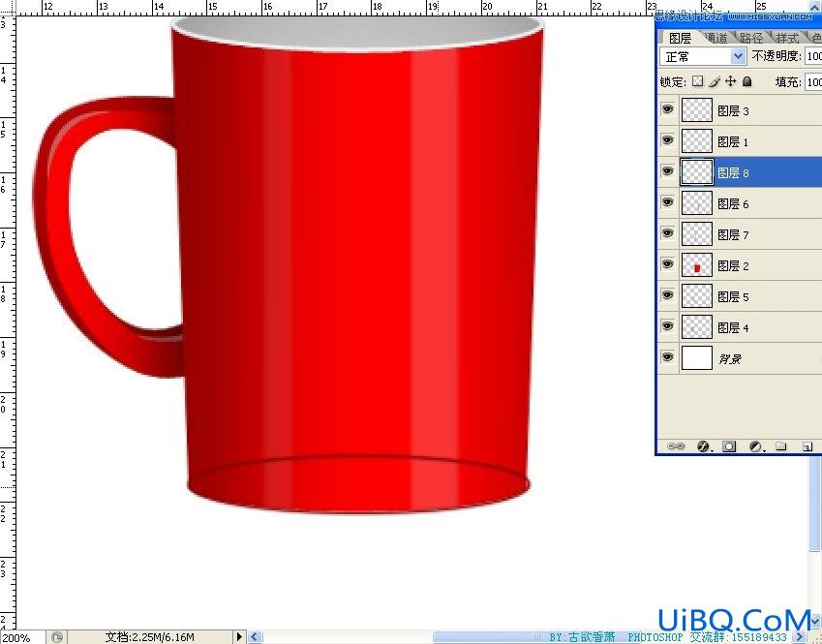Screen dimensions: 822x644
Task: Click the 图层 4 layer thumbnail
Action: (697, 326)
